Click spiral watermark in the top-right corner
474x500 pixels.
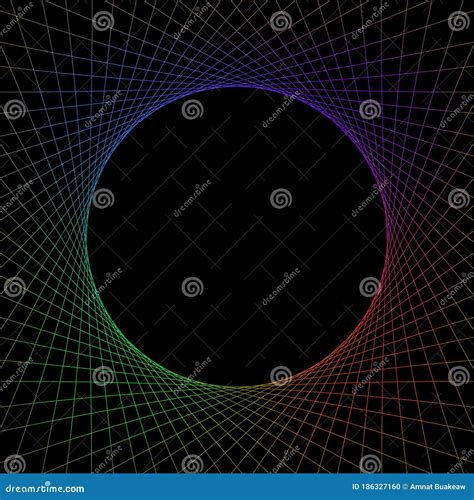tap(459, 21)
